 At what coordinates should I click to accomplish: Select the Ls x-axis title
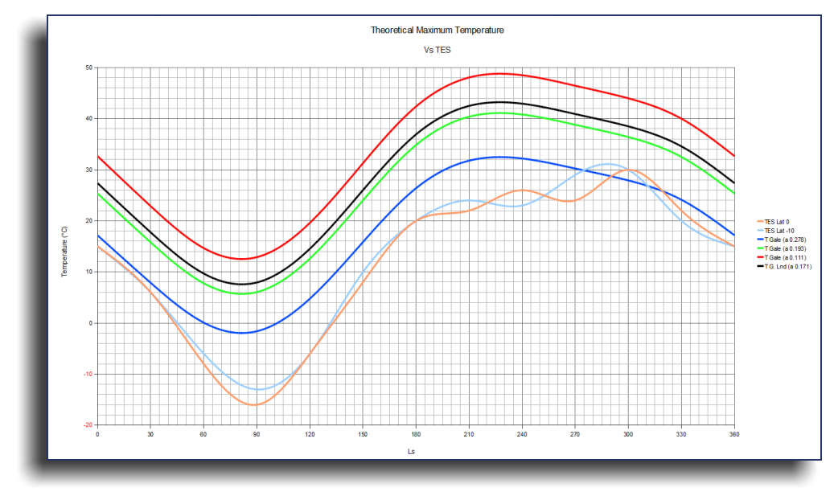pos(411,452)
